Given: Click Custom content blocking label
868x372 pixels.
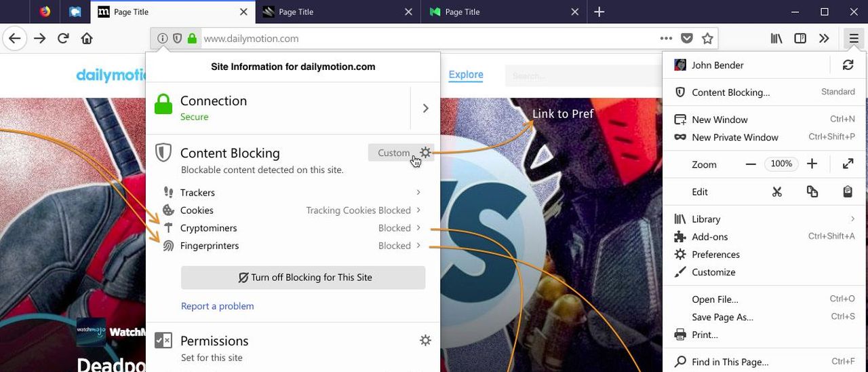Looking at the screenshot, I should coord(393,153).
